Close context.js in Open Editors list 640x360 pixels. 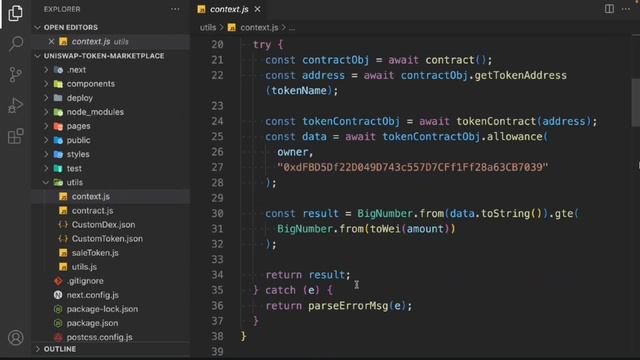click(x=51, y=41)
